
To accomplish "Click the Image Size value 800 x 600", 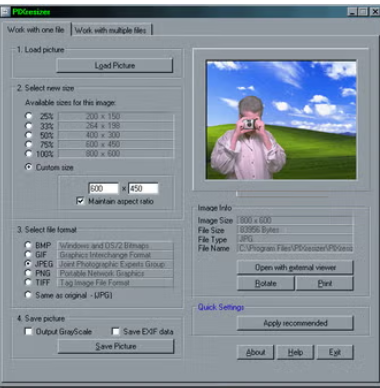I will [295, 220].
